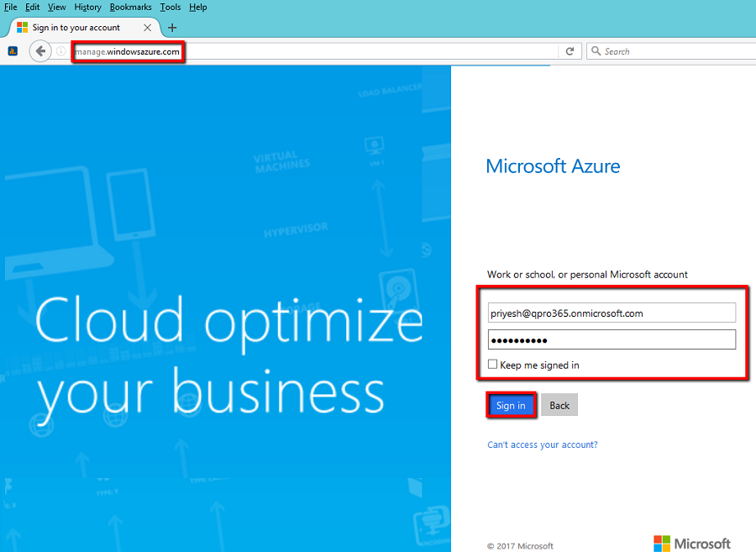Enable the 'Keep me signed in' checkbox
The width and height of the screenshot is (756, 552).
[492, 365]
